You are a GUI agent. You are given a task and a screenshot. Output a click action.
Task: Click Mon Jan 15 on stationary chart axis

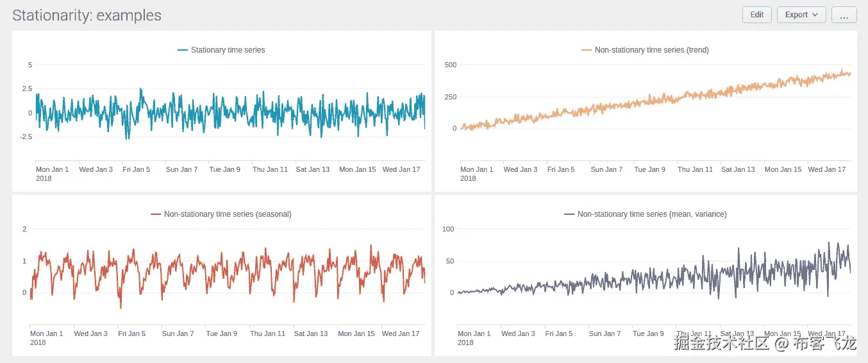tap(355, 169)
